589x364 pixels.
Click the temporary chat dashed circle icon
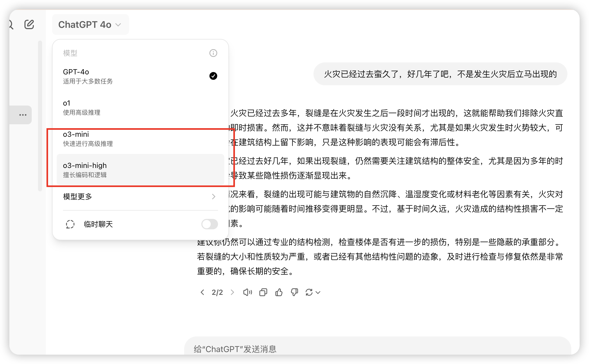tap(70, 224)
